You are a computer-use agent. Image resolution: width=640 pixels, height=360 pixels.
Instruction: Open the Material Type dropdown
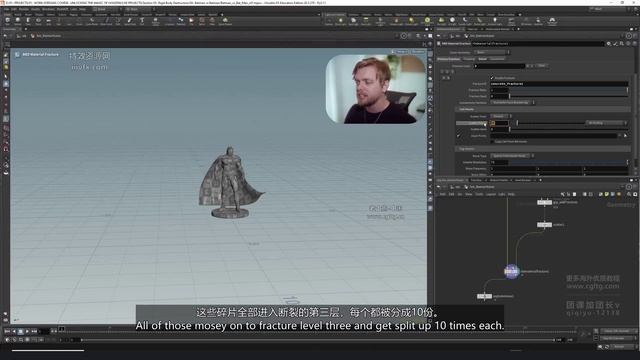click(491, 52)
